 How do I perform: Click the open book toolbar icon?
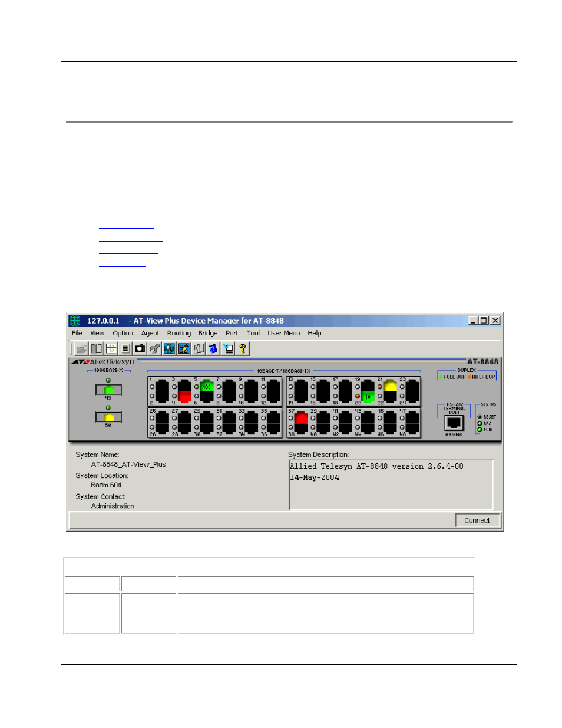pos(97,348)
